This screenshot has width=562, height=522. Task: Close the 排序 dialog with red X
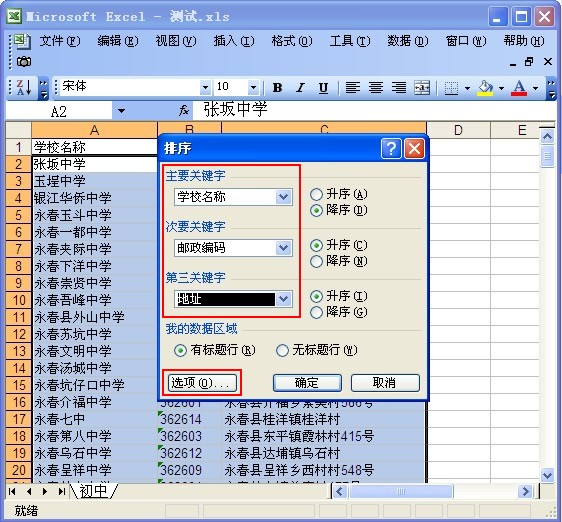[x=414, y=148]
